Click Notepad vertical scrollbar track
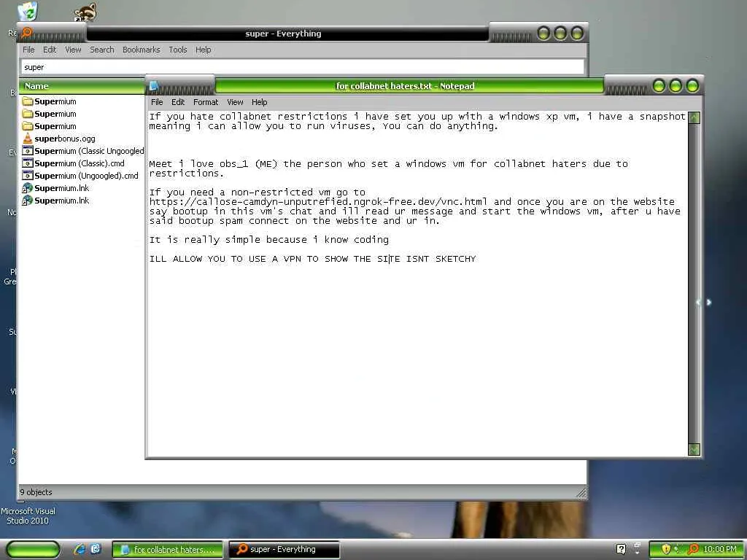The image size is (747, 560). [694, 283]
